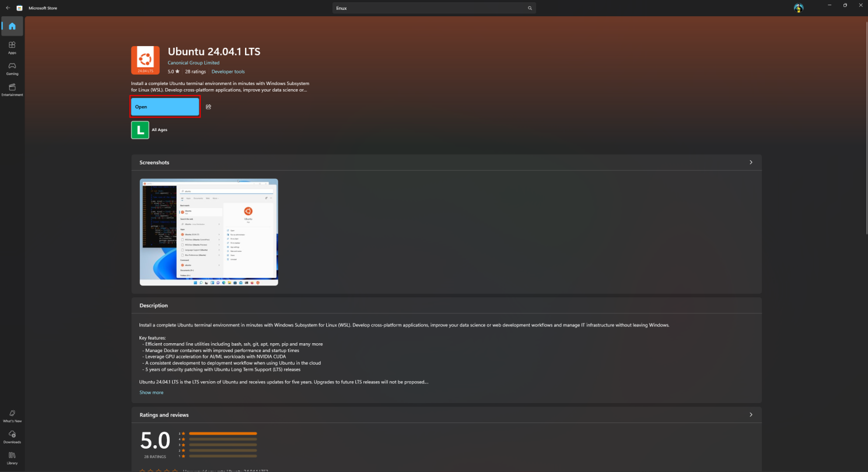Click the 3-star rating bar
Viewport: 868px width, 472px height.
[223, 445]
